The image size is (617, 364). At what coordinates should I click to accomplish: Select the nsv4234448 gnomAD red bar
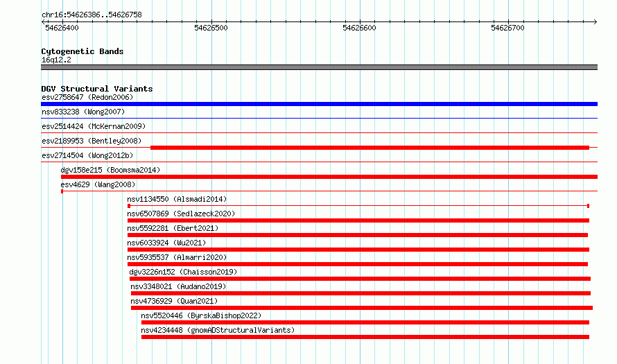tap(365, 337)
